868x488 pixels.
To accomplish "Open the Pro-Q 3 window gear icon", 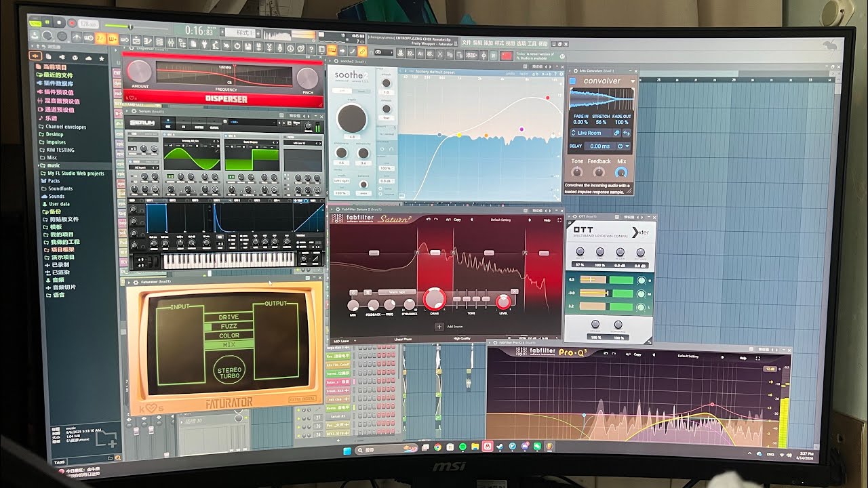I will 494,342.
